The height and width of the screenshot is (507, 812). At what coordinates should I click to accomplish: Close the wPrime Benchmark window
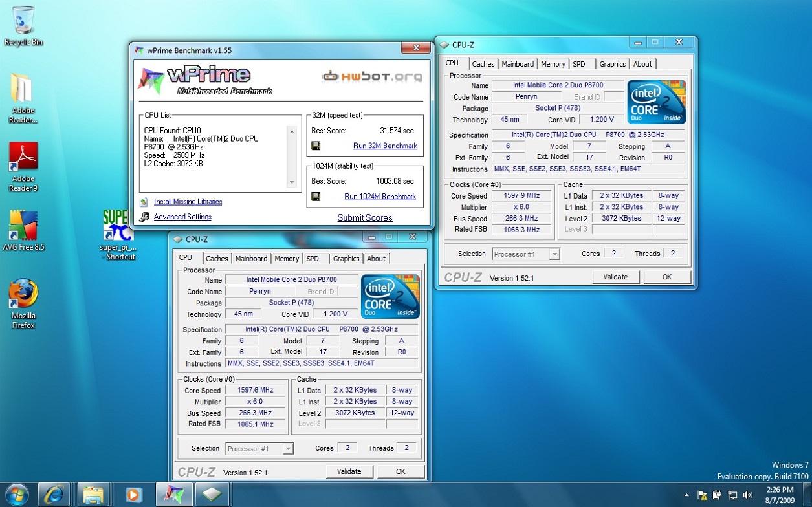415,48
